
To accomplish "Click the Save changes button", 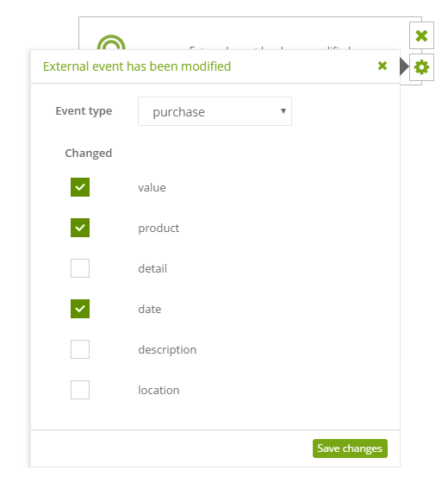I will 350,448.
